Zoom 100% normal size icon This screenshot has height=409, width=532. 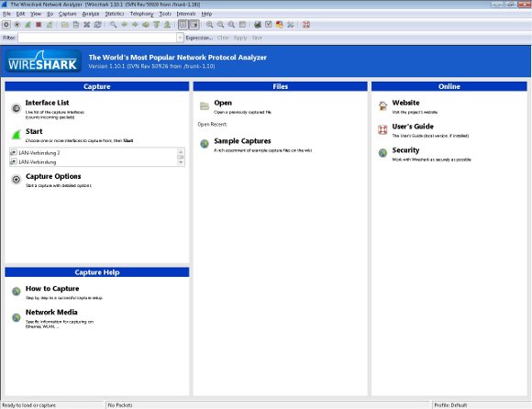pos(231,25)
